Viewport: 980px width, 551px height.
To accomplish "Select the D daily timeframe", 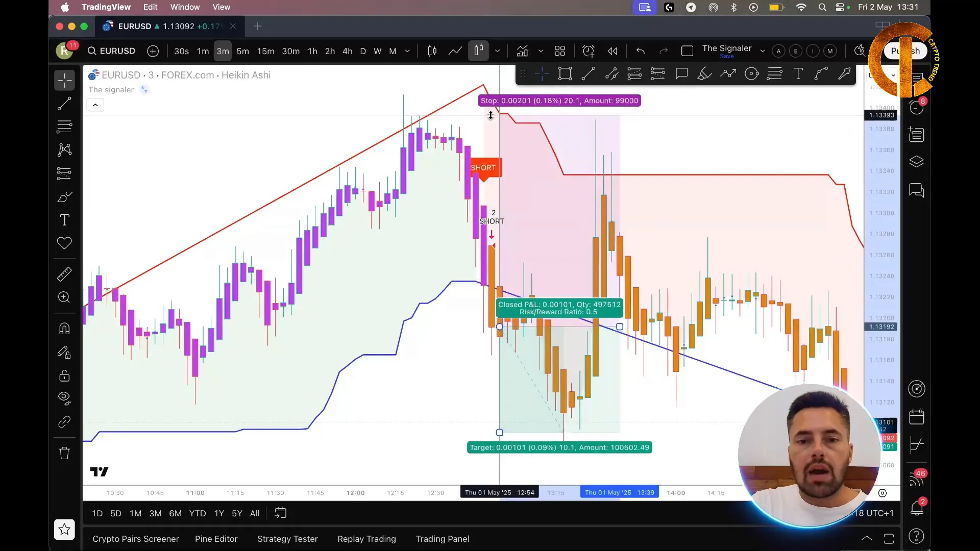I will (x=363, y=51).
